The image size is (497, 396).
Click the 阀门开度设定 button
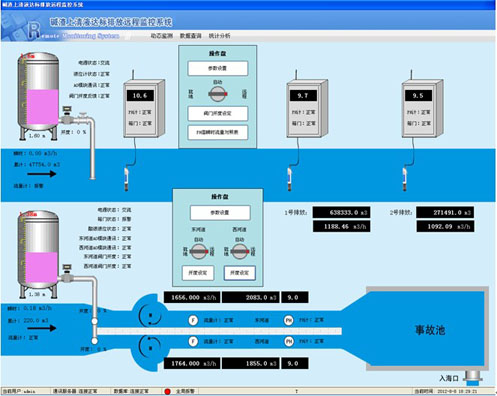pyautogui.click(x=218, y=113)
